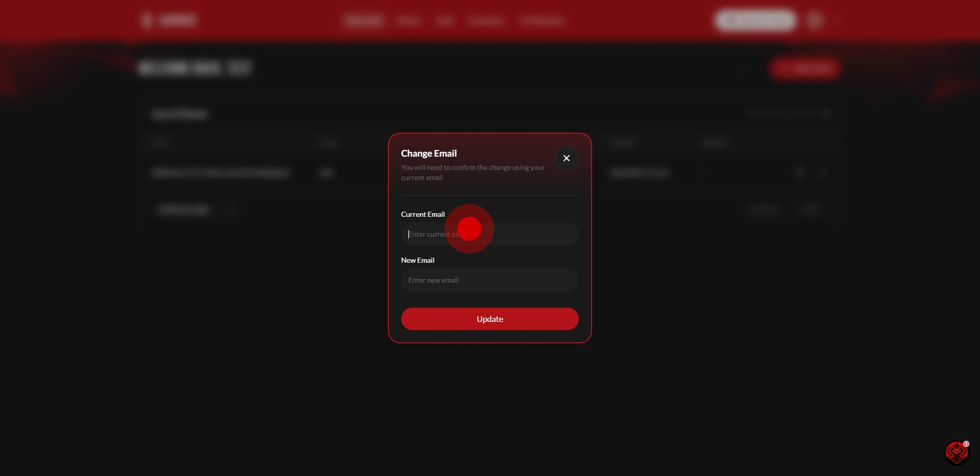Click the left blurred row action icon
The width and height of the screenshot is (980, 476).
coord(800,173)
